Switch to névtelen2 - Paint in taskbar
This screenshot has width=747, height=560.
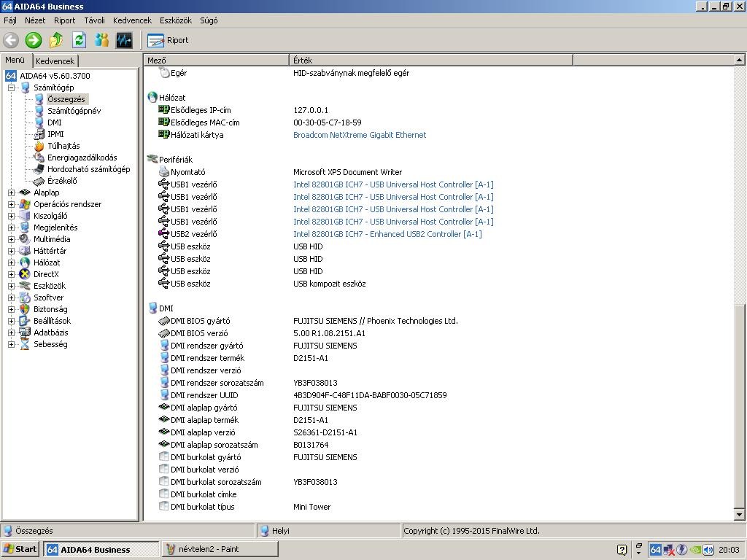point(220,549)
